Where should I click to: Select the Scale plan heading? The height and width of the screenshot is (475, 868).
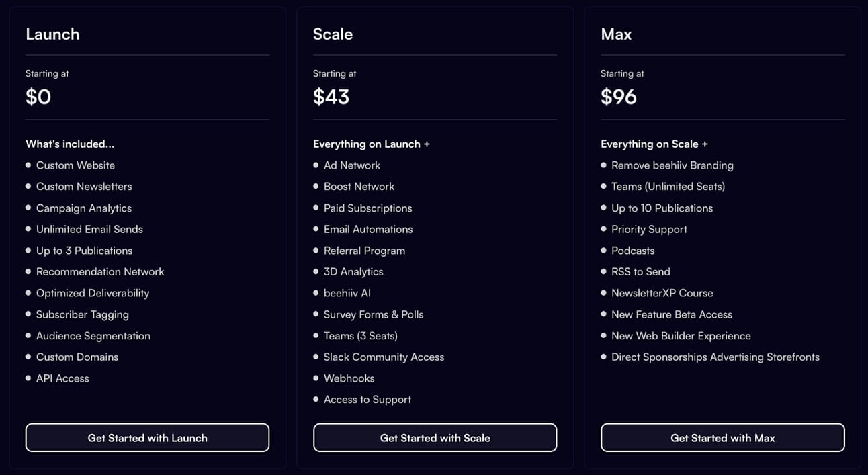click(333, 34)
